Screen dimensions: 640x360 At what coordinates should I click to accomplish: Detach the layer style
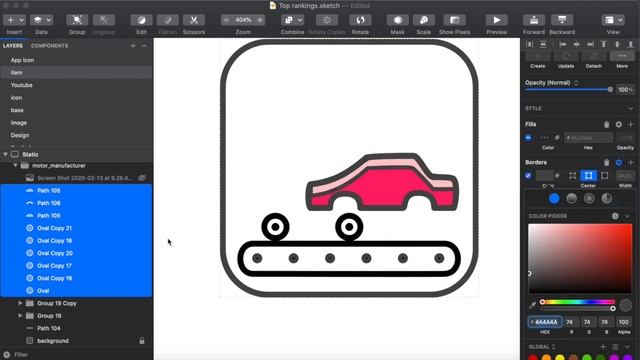[594, 56]
